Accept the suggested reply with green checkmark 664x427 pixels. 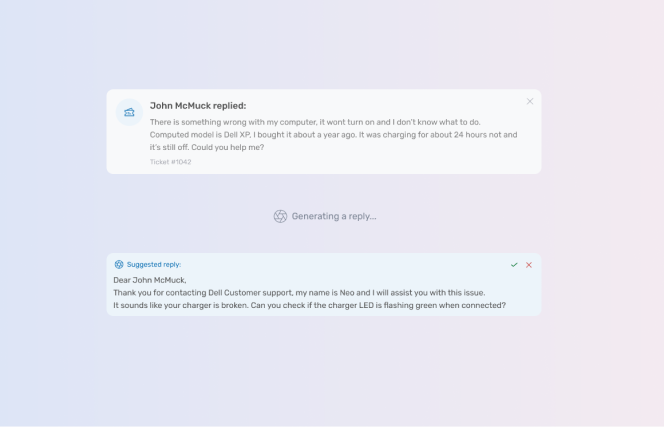pyautogui.click(x=514, y=265)
